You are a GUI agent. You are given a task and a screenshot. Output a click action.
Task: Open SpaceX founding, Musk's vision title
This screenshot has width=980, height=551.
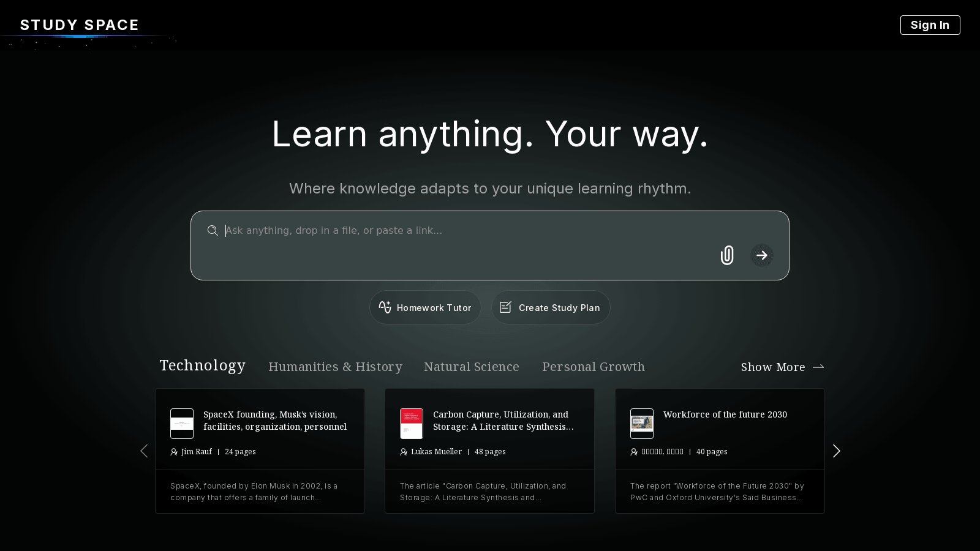click(275, 421)
